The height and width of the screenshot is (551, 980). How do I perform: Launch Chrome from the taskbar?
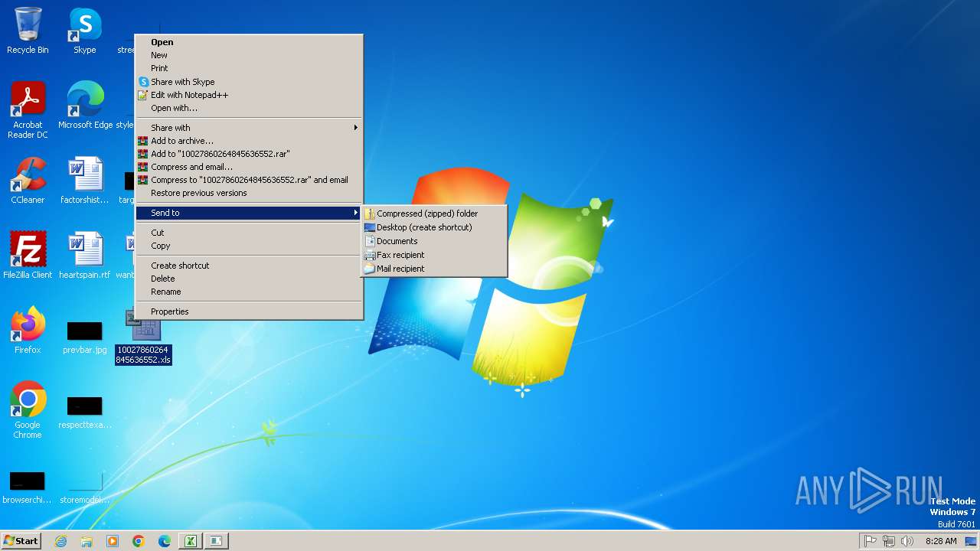pos(139,541)
